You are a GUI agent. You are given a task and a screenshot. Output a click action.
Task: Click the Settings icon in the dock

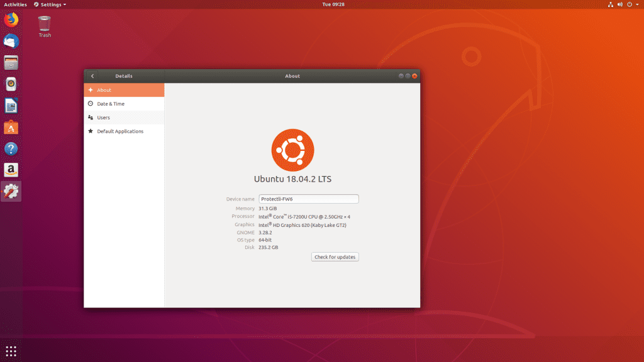(11, 191)
